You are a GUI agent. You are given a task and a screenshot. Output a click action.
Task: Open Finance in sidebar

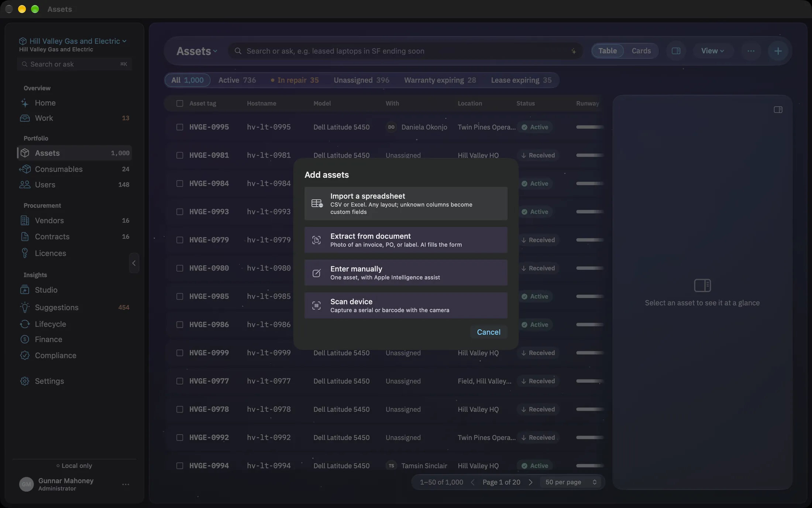coord(74,340)
